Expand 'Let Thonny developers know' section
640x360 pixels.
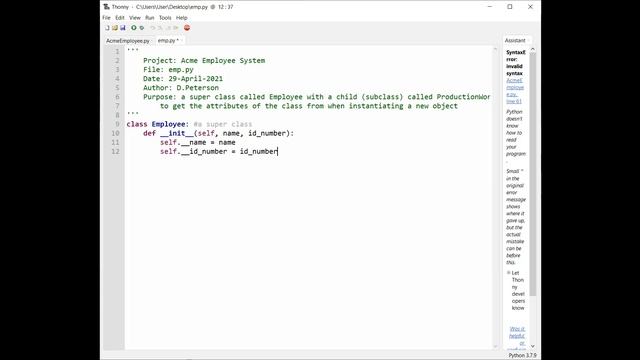tap(509, 273)
